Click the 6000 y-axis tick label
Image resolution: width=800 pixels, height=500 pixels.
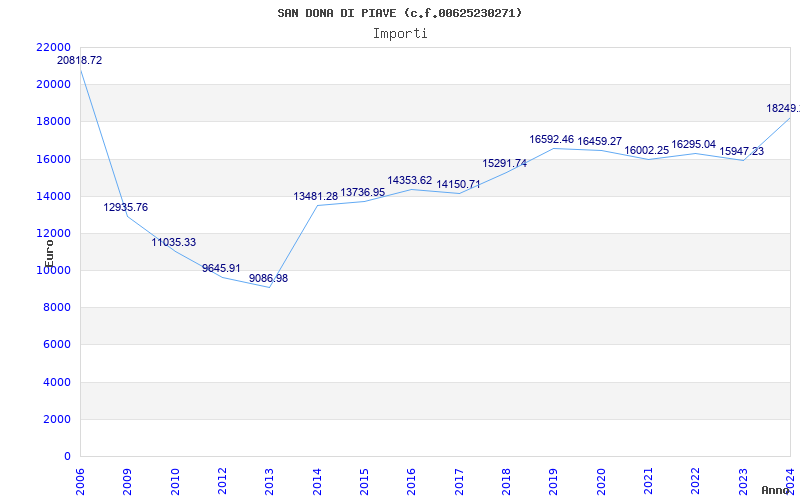coord(57,345)
